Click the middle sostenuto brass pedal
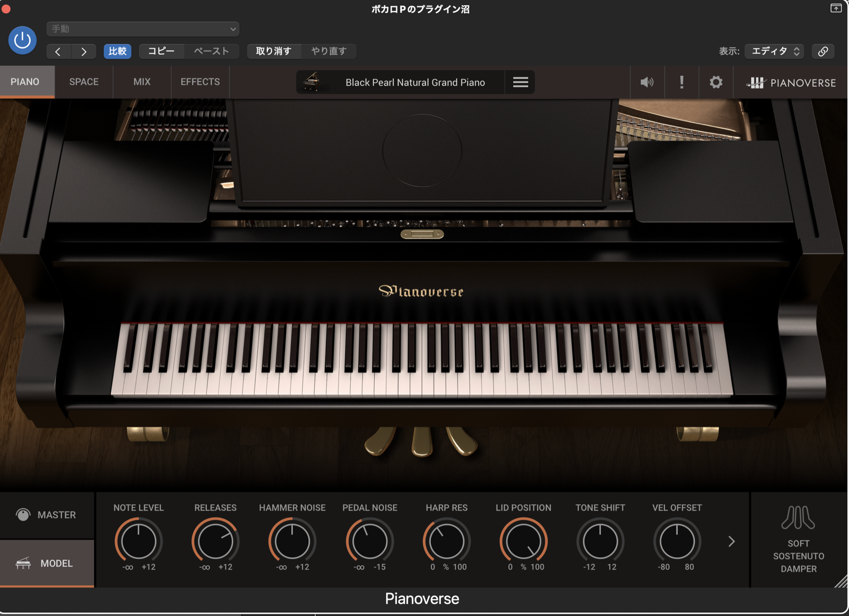Image resolution: width=849 pixels, height=616 pixels. (x=422, y=441)
